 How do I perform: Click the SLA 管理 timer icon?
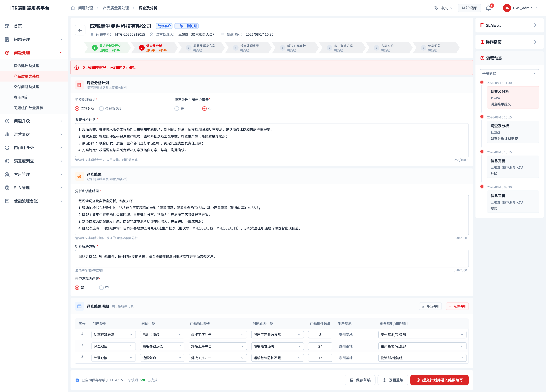pyautogui.click(x=7, y=188)
